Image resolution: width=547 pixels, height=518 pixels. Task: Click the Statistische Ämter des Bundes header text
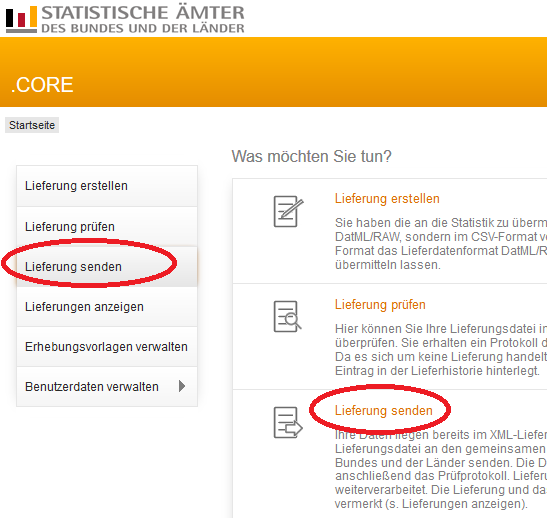(x=143, y=19)
